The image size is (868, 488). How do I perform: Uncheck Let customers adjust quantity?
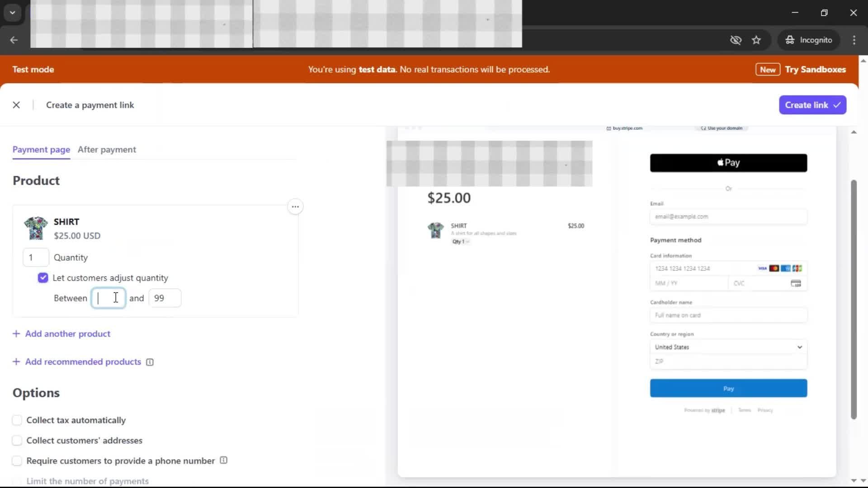coord(43,278)
